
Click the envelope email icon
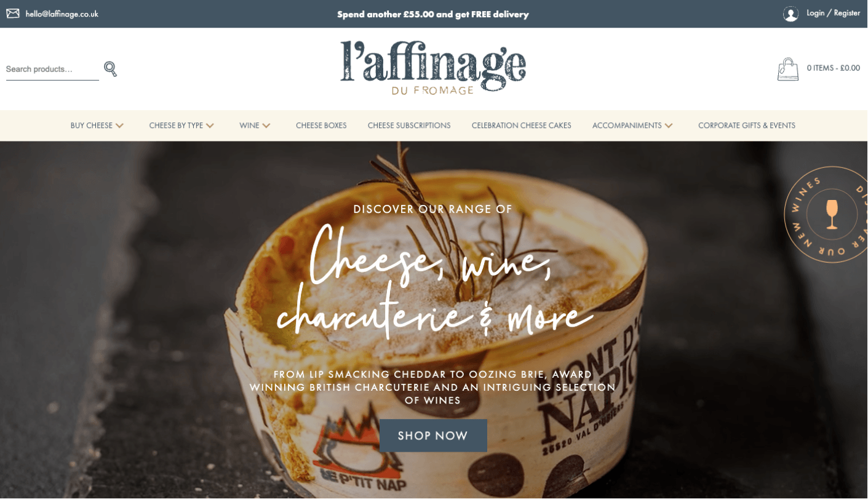coord(13,14)
